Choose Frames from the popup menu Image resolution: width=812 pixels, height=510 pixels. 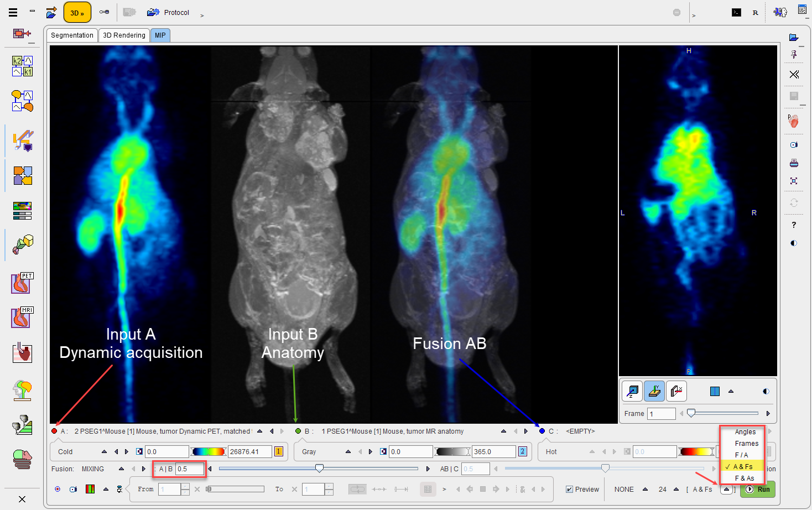(x=746, y=444)
